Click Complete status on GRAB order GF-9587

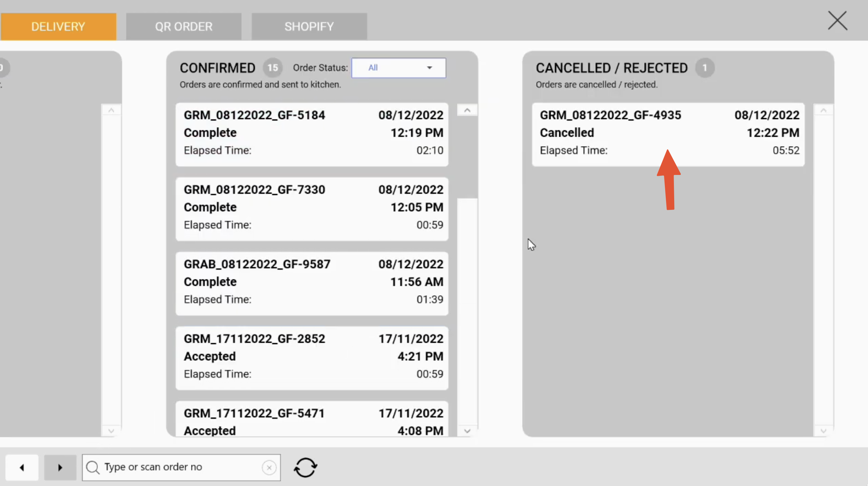point(210,282)
